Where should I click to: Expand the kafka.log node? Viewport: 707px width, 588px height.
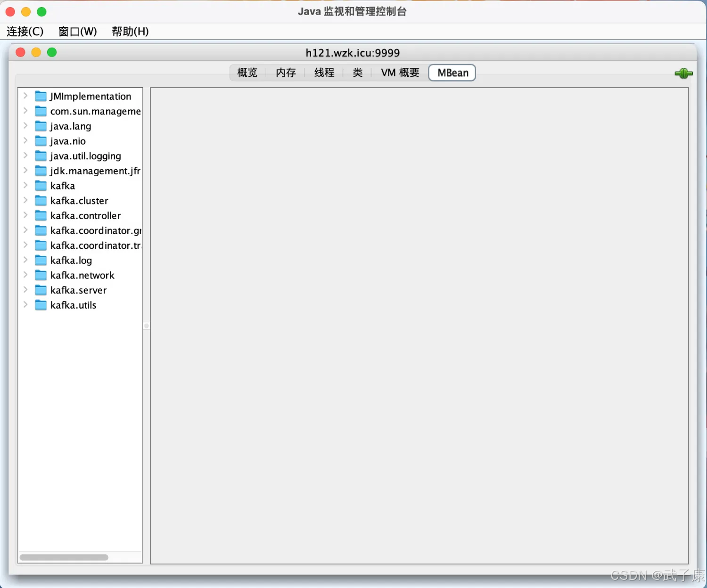(x=25, y=260)
